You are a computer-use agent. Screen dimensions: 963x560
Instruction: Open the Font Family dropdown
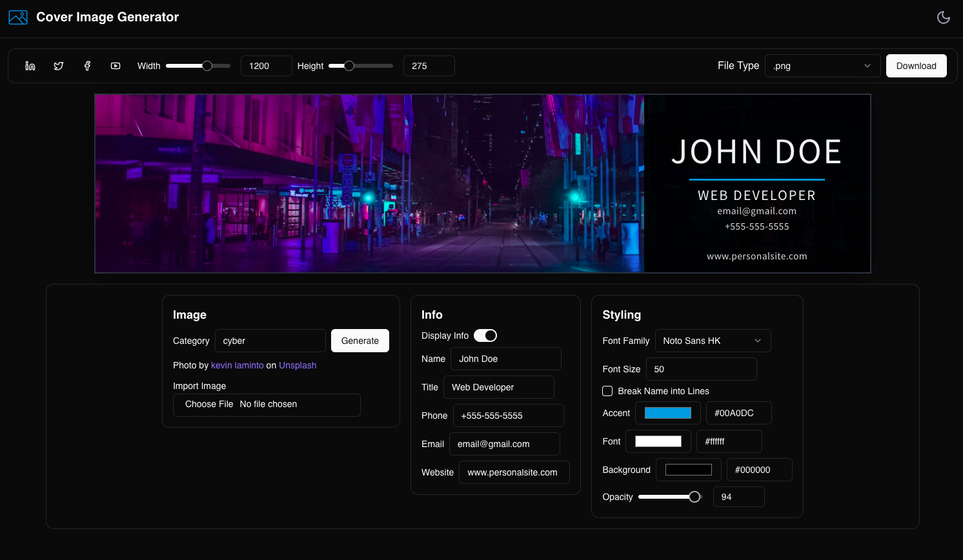click(x=713, y=341)
